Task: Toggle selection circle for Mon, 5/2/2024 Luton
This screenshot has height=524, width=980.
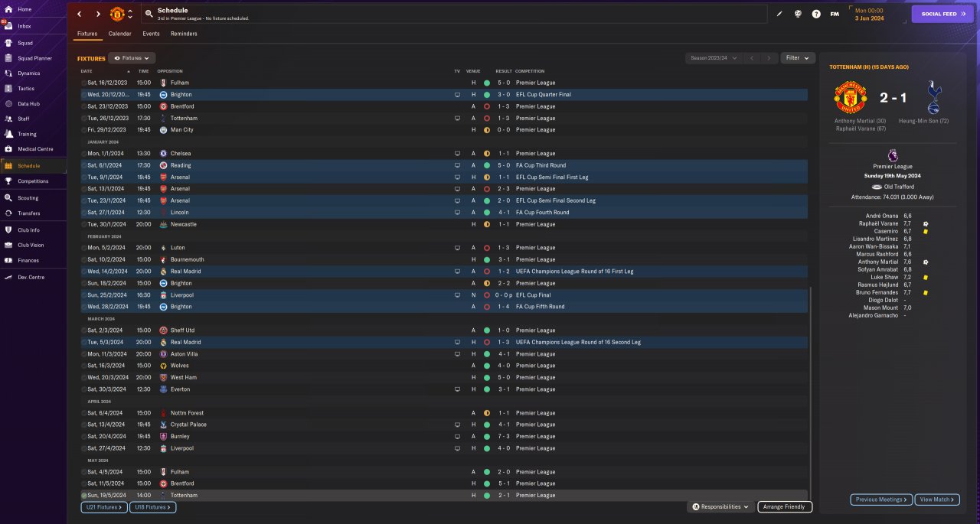Action: pos(84,248)
